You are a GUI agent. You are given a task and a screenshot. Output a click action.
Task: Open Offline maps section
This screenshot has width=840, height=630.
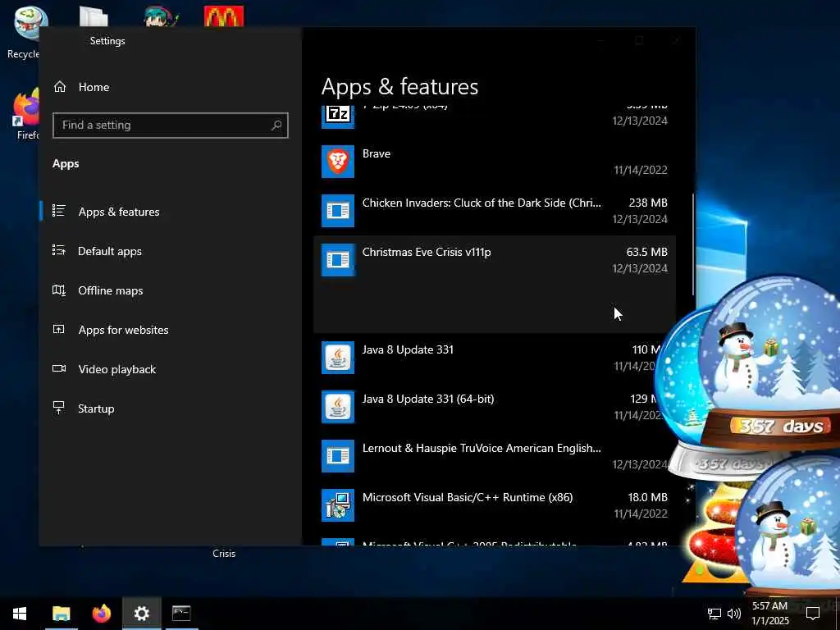(x=111, y=290)
